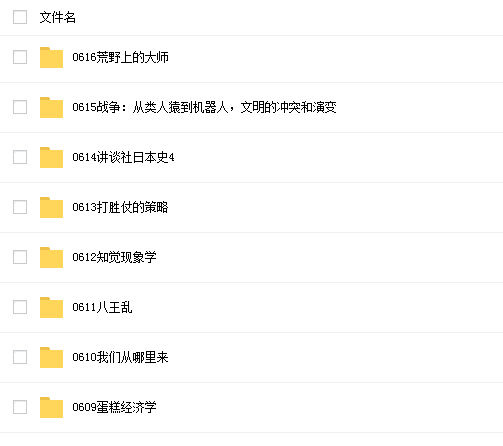Click the 0612知觉现象学 folder name

point(114,257)
